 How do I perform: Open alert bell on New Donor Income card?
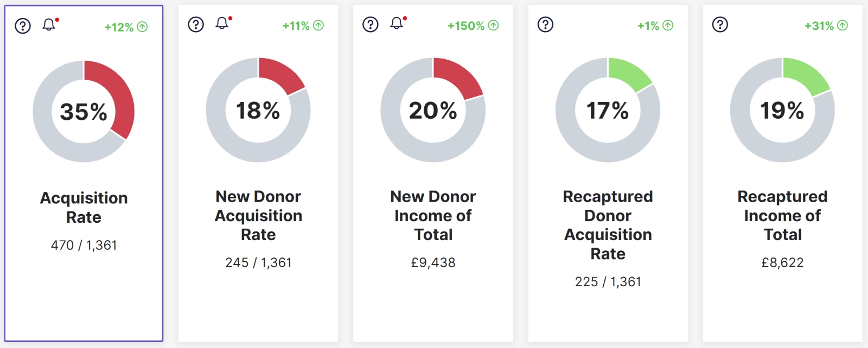pos(397,23)
